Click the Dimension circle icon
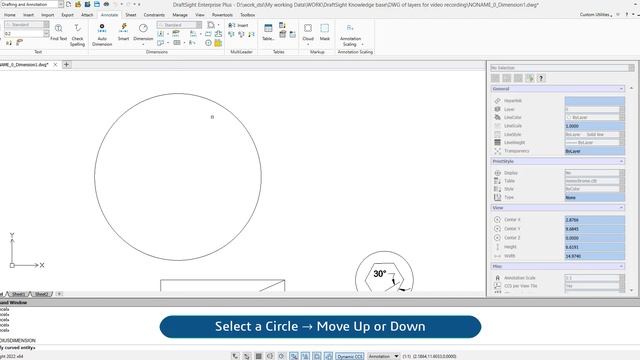 tap(143, 28)
